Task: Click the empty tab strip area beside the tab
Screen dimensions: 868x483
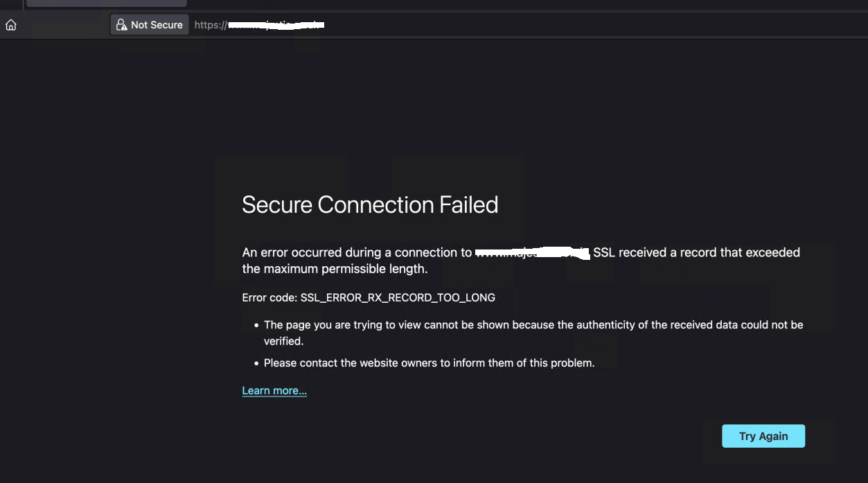Action: click(x=485, y=3)
